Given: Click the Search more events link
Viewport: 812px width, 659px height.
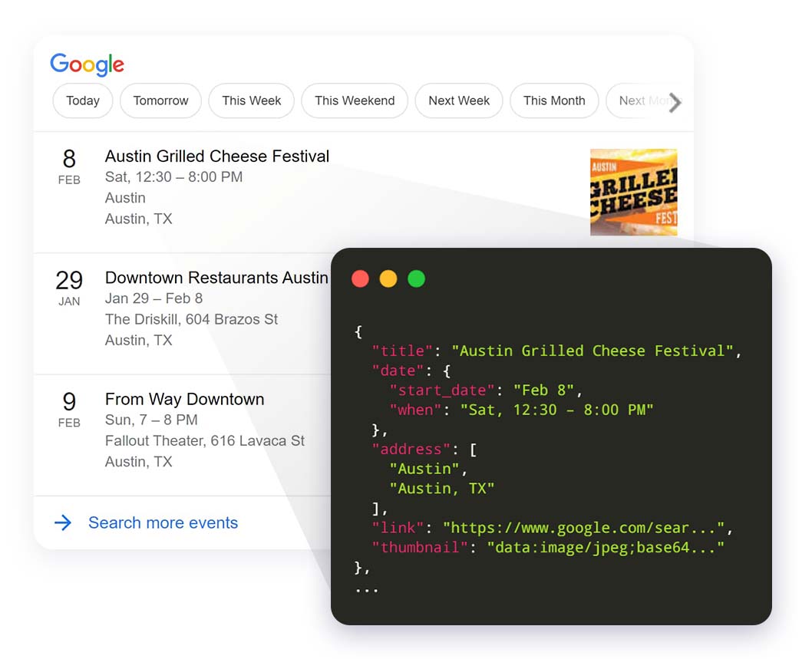Looking at the screenshot, I should pos(163,523).
